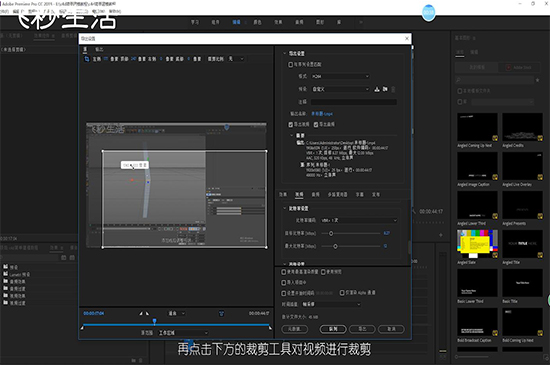The image size is (550, 365).
Task: Toggle the 导出音频 checkbox
Action: click(316, 124)
